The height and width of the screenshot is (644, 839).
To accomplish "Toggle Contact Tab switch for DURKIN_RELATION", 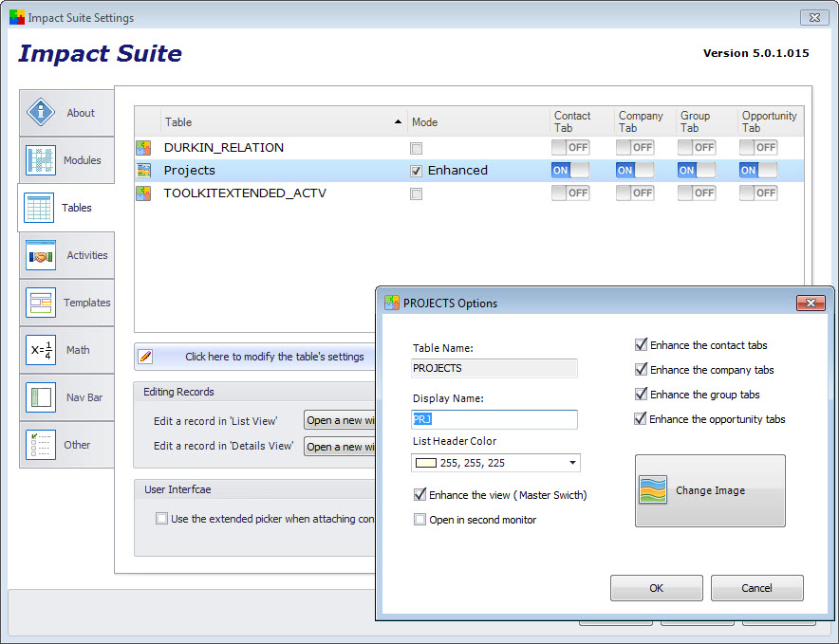I will 570,148.
